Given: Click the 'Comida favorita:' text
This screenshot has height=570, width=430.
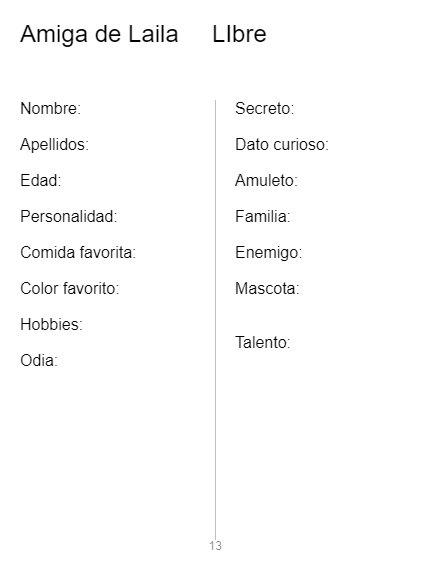Looking at the screenshot, I should 78,252.
